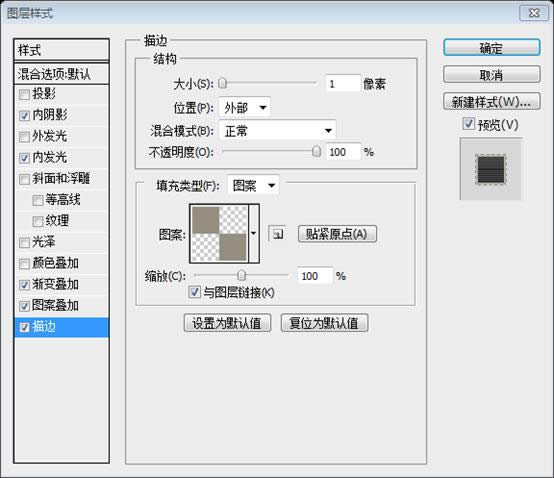The width and height of the screenshot is (554, 478).
Task: Toggle 与图层链接(K) checkbox
Action: tap(195, 292)
